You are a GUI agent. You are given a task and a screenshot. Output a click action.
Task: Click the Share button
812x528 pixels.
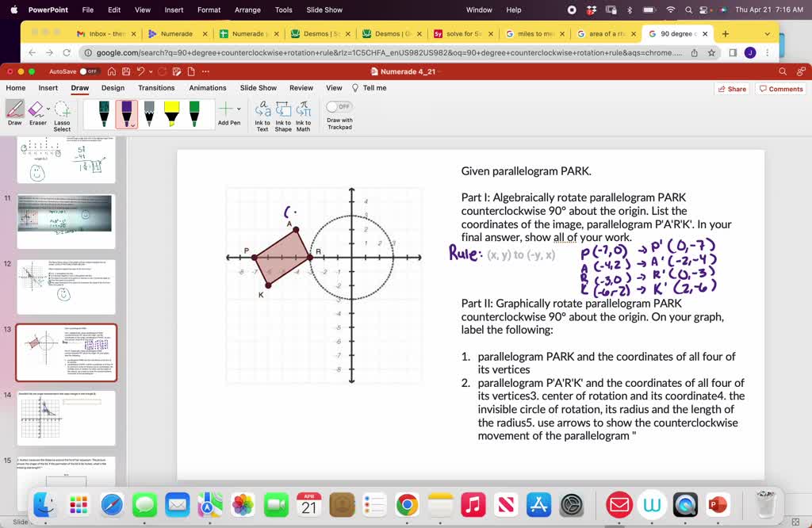pyautogui.click(x=733, y=88)
